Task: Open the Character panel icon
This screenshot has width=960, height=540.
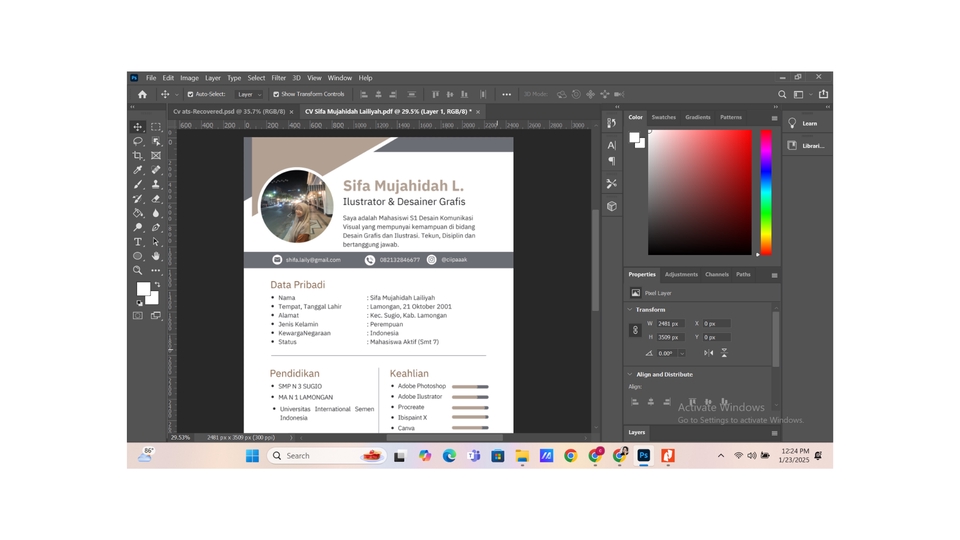Action: tap(611, 145)
